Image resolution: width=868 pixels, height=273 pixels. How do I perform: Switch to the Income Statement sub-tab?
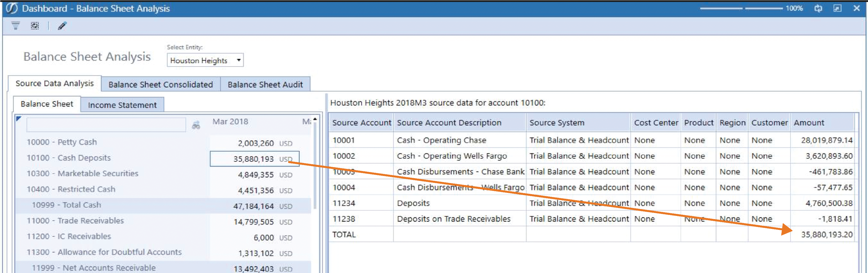122,105
